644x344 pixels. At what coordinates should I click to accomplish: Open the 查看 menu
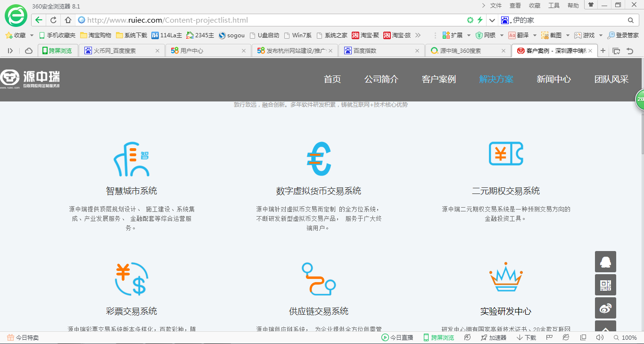tap(515, 6)
